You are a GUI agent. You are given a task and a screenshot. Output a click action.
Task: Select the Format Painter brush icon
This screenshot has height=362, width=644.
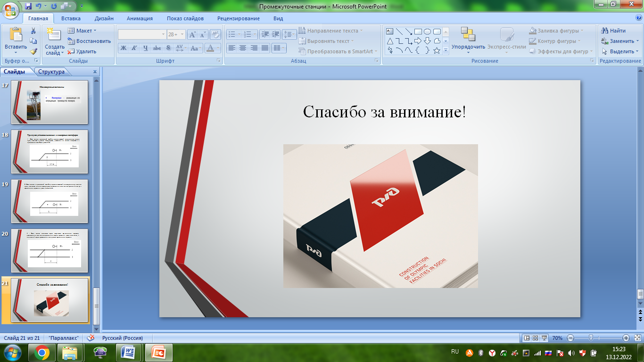(x=33, y=51)
